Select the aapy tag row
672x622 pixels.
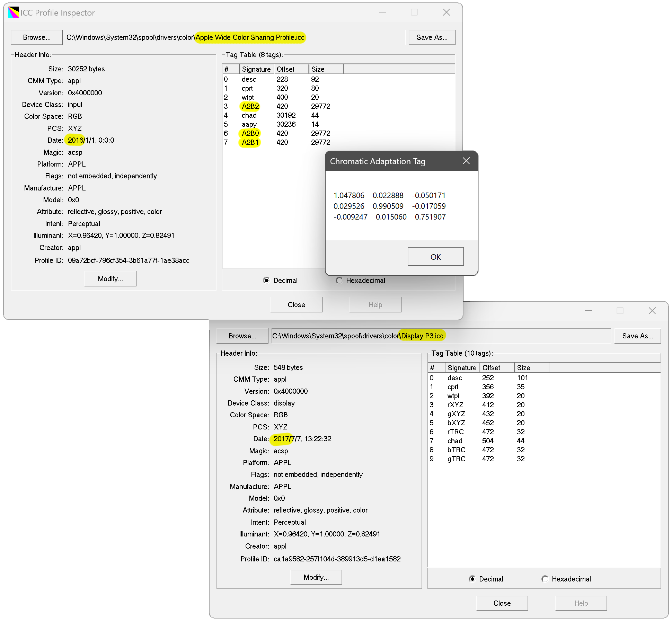click(338, 124)
